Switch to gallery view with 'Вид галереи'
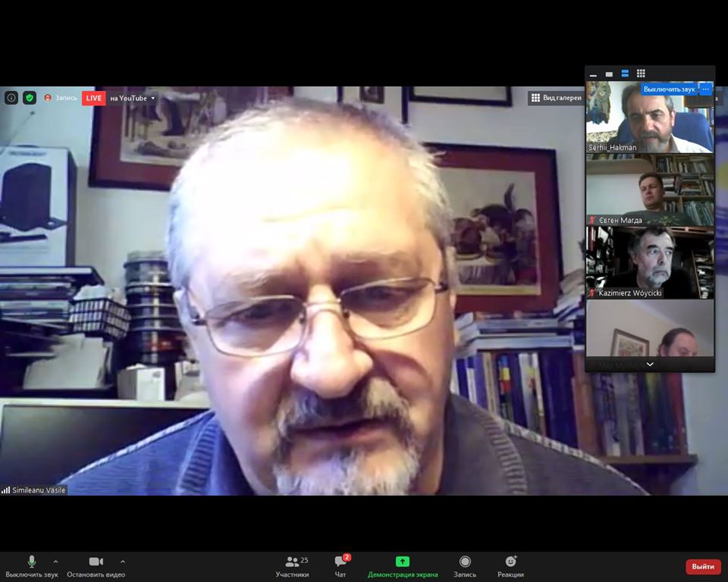728x582 pixels. tap(556, 98)
